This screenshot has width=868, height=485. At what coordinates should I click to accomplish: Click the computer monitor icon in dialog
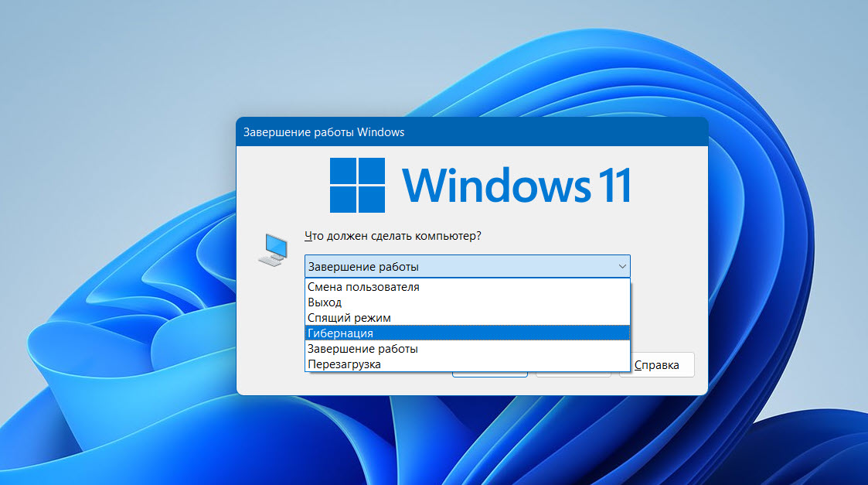coord(273,250)
